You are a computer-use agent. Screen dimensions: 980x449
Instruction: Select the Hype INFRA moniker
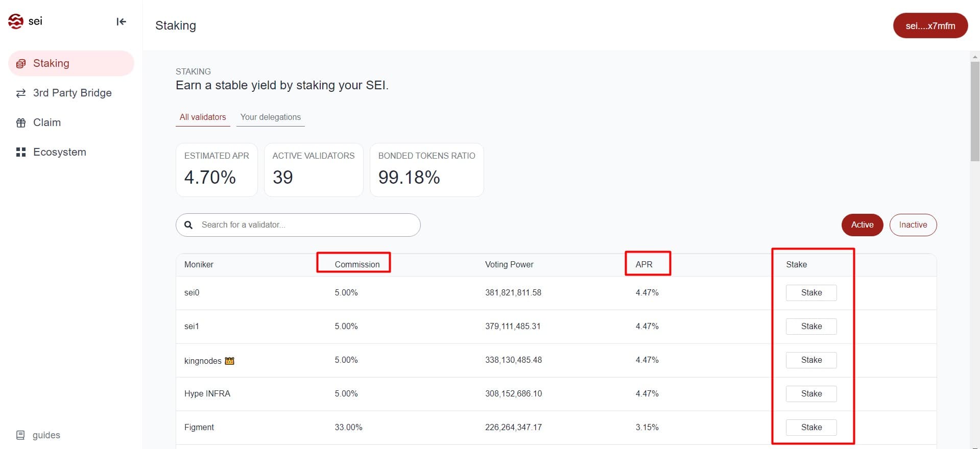coord(207,394)
